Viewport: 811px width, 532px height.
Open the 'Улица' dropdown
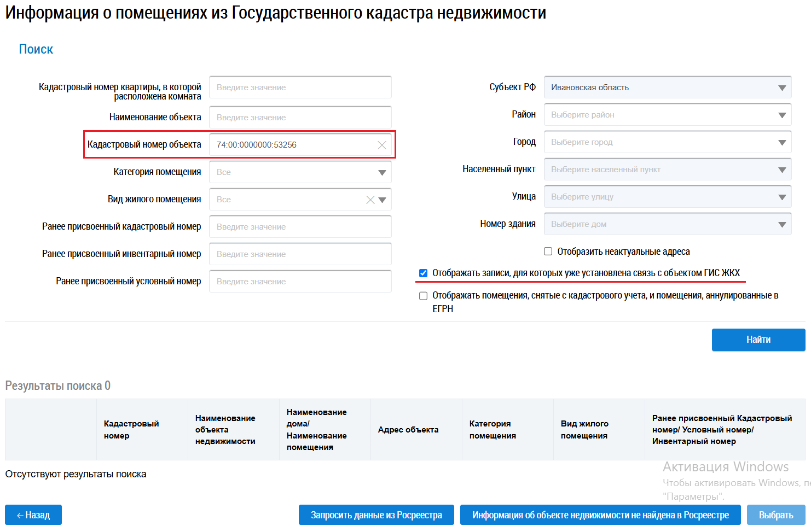tap(668, 197)
